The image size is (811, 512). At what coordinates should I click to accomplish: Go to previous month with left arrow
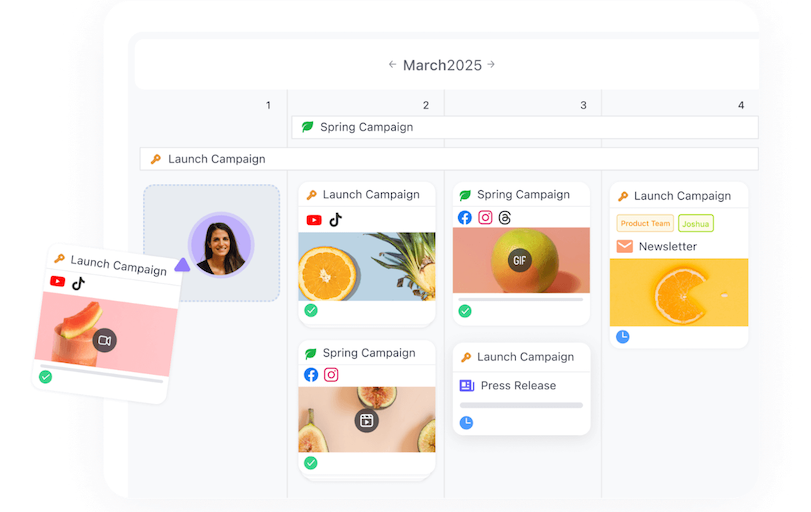pyautogui.click(x=393, y=65)
